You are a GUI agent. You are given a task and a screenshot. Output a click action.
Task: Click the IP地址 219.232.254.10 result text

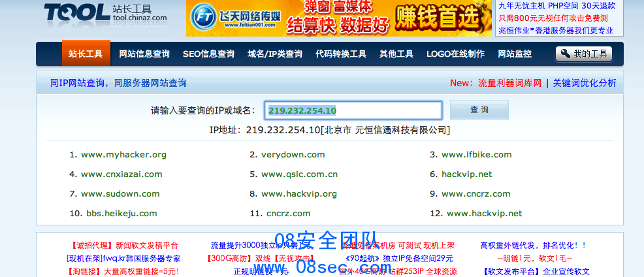click(329, 130)
